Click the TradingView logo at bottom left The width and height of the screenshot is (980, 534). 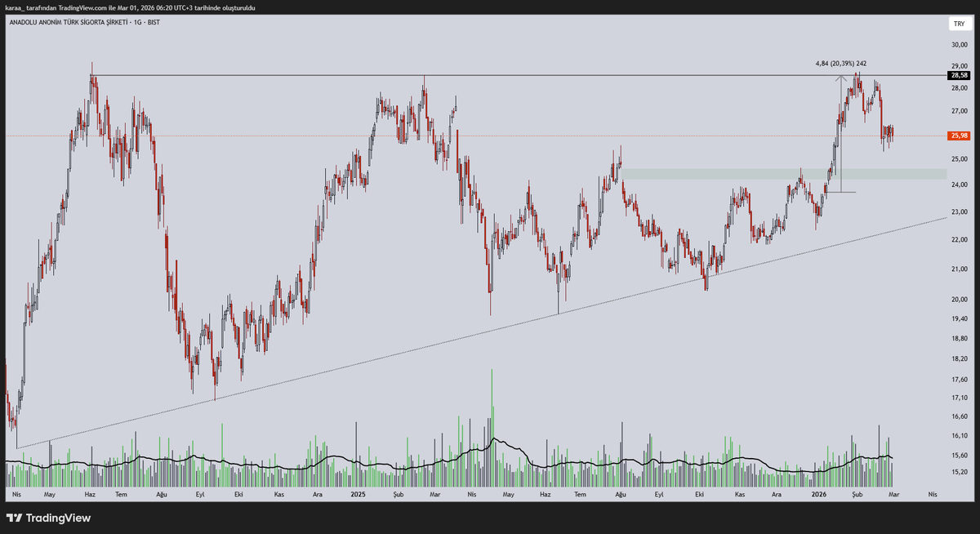[x=48, y=518]
